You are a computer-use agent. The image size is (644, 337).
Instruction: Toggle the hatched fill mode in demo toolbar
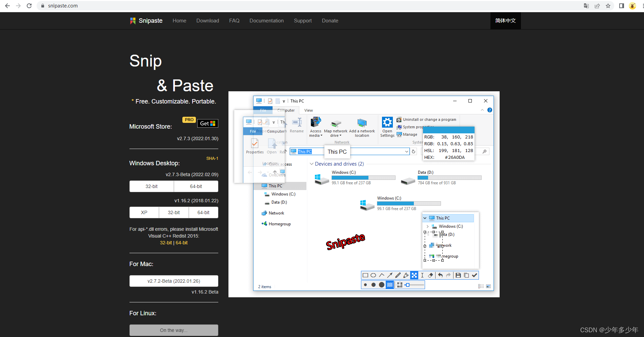pyautogui.click(x=390, y=285)
